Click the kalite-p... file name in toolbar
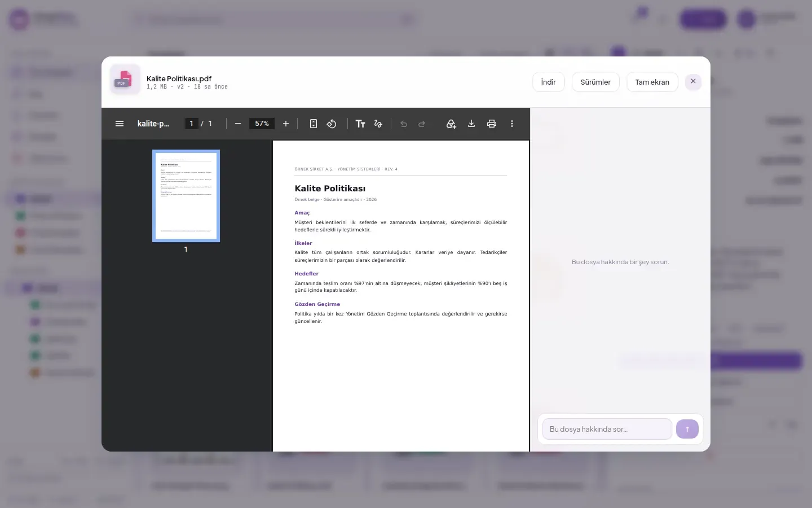812x508 pixels. coord(153,124)
